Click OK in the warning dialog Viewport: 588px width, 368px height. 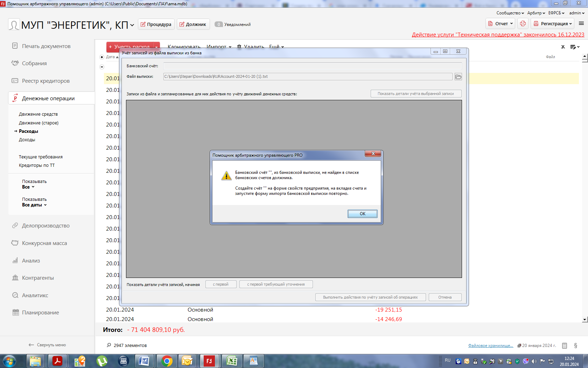[362, 214]
